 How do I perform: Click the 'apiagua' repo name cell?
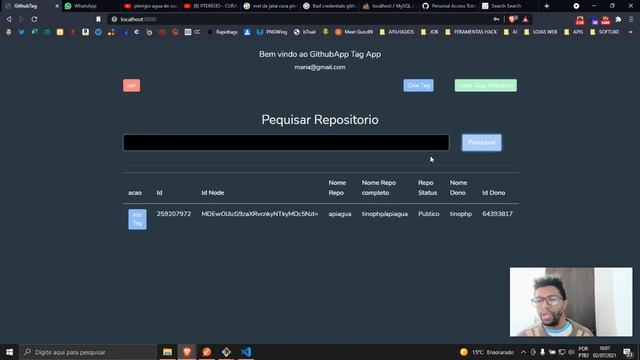[x=340, y=214]
